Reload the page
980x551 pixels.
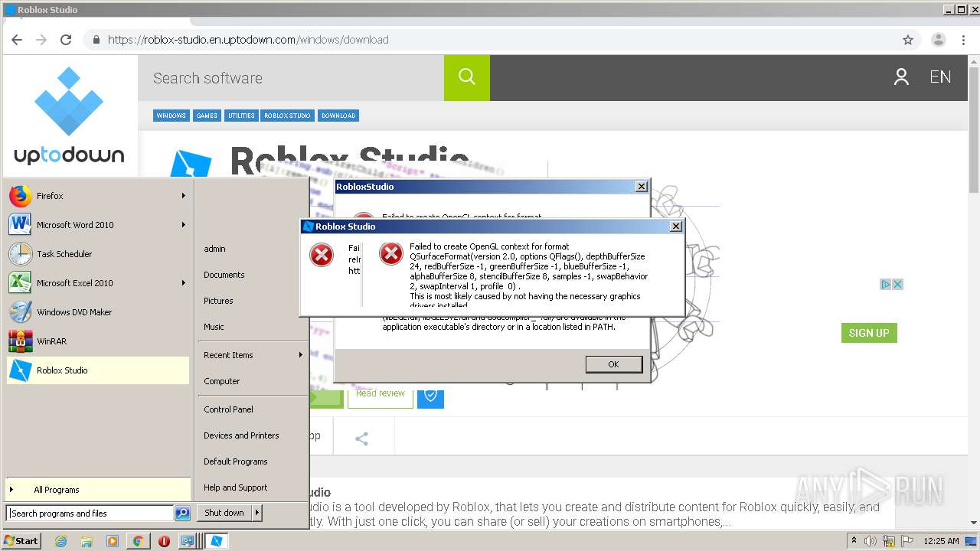66,40
